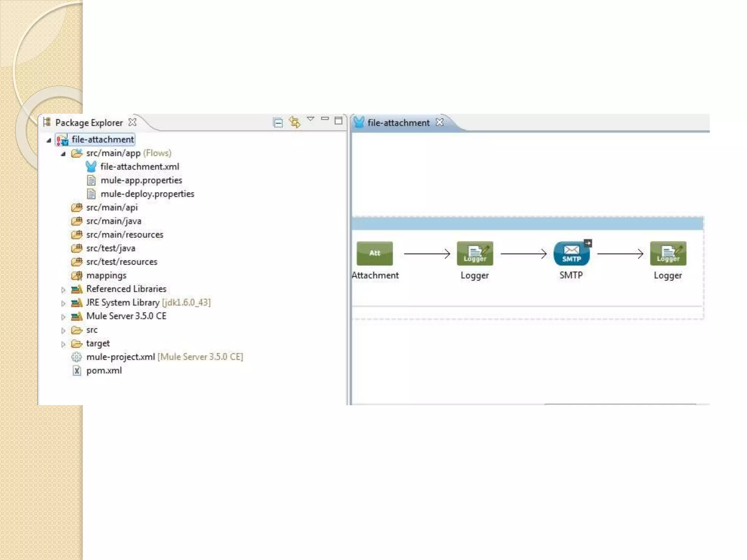747x560 pixels.
Task: Open pom.xml in the project
Action: (x=104, y=371)
